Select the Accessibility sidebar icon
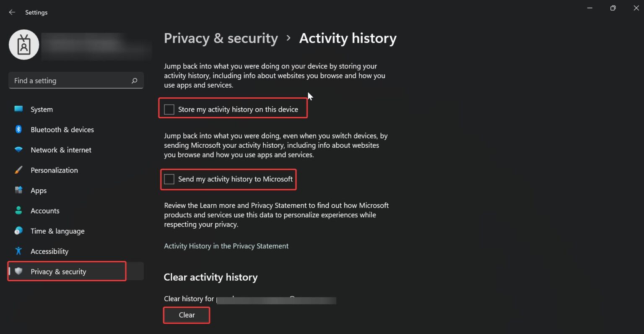The height and width of the screenshot is (334, 644). (18, 251)
